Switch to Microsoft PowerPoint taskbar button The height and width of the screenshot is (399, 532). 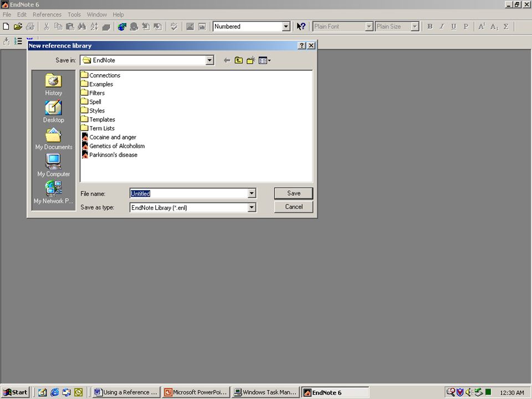pyautogui.click(x=196, y=392)
